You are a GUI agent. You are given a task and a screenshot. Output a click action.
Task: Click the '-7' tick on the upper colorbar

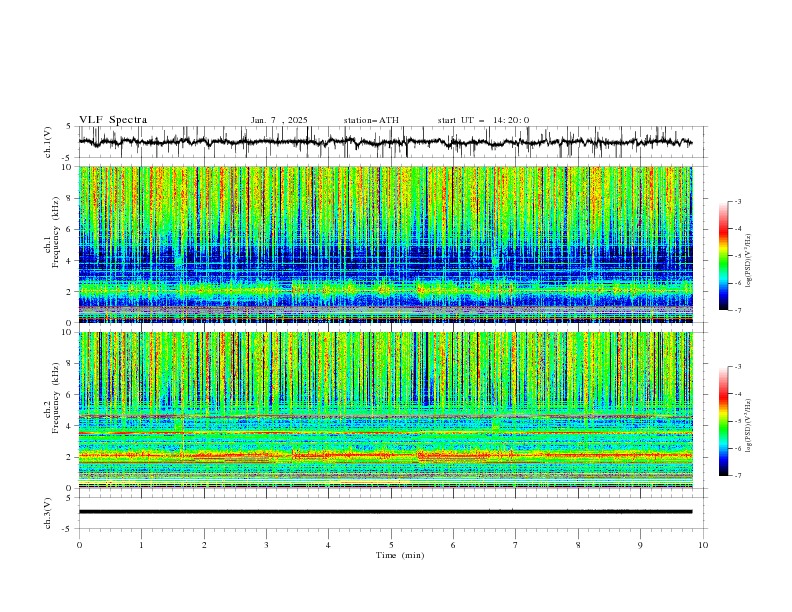click(738, 310)
